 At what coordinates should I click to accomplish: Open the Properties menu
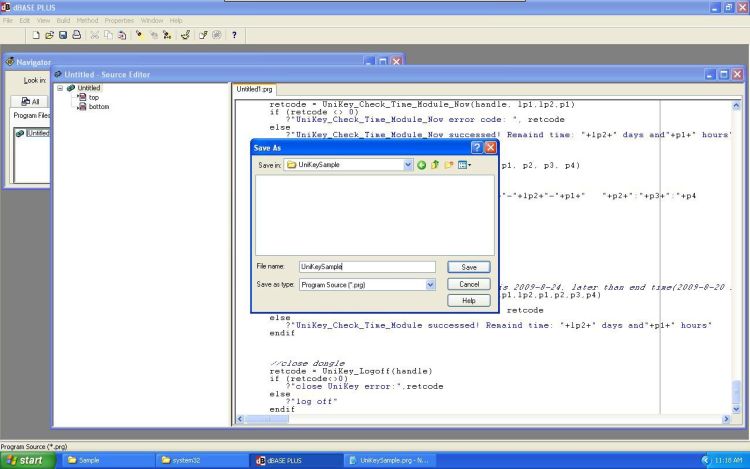click(119, 21)
